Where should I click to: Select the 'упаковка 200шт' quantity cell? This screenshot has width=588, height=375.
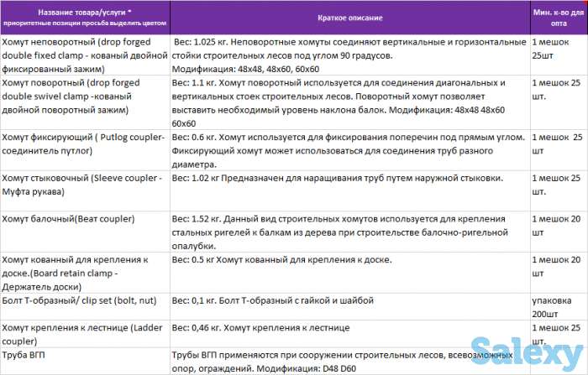(x=558, y=306)
